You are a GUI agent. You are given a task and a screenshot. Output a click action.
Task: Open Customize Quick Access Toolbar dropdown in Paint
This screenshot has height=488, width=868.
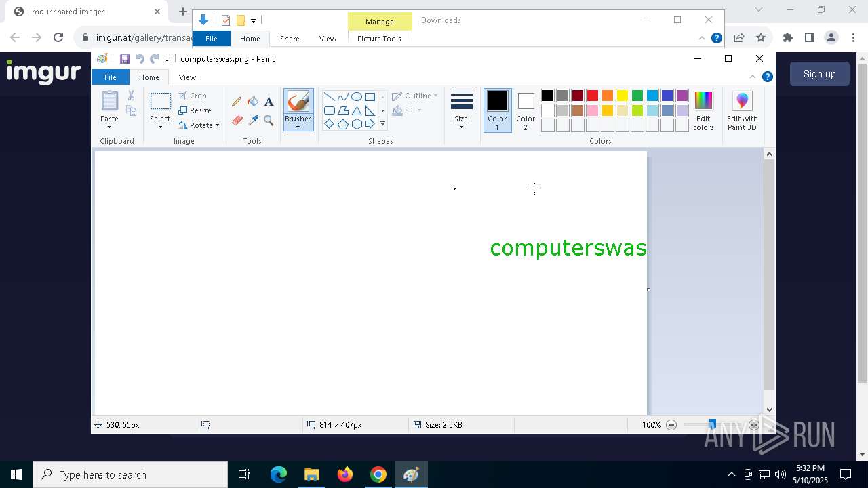(x=167, y=60)
